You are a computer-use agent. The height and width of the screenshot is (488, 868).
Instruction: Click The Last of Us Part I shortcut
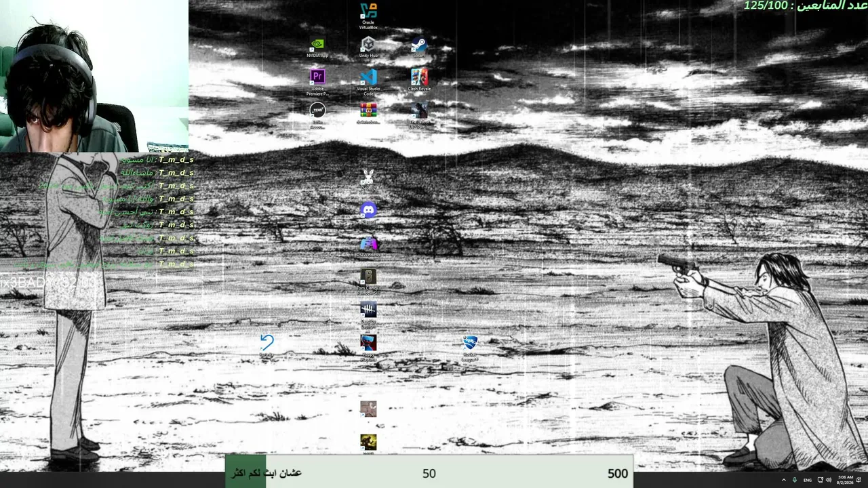click(x=419, y=115)
